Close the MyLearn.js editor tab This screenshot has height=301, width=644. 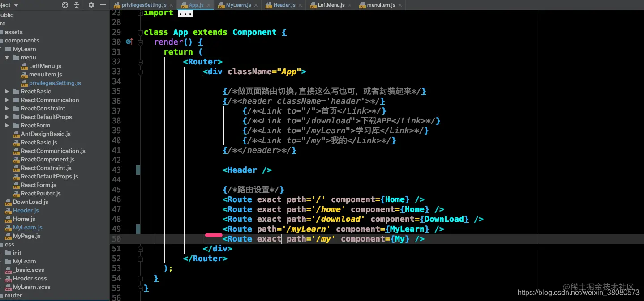pos(256,5)
